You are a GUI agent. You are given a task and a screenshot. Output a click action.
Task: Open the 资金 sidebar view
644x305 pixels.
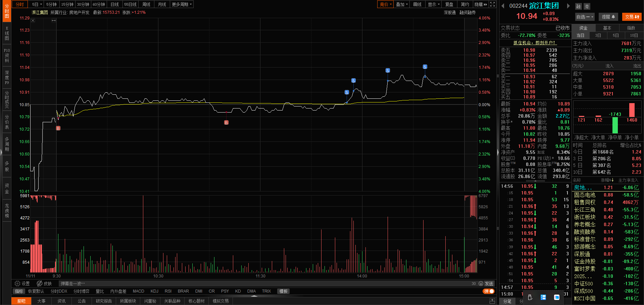pyautogui.click(x=7, y=188)
